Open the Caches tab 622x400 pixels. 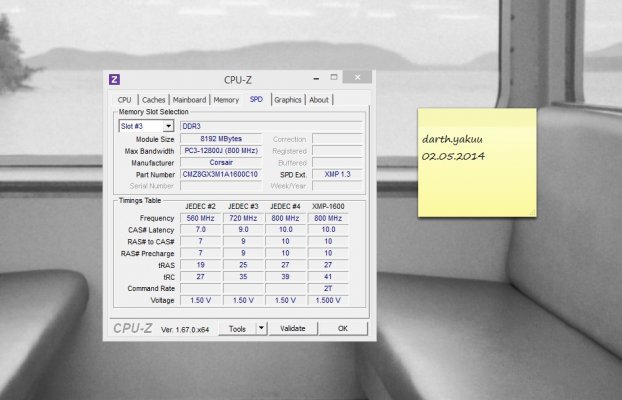pyautogui.click(x=154, y=100)
